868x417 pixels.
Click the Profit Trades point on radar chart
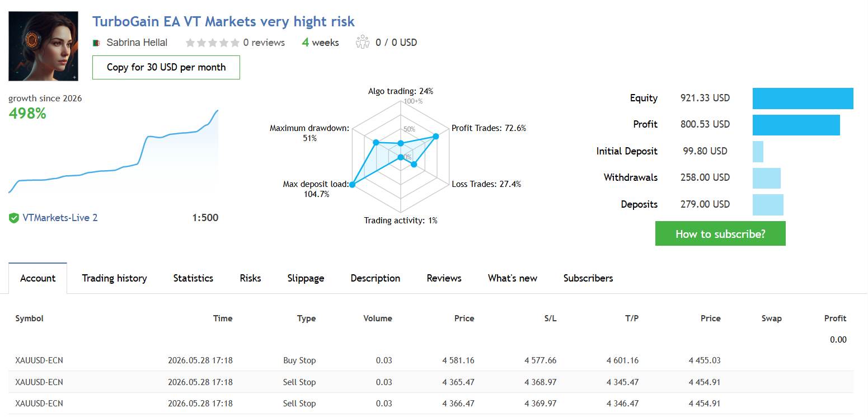[435, 137]
